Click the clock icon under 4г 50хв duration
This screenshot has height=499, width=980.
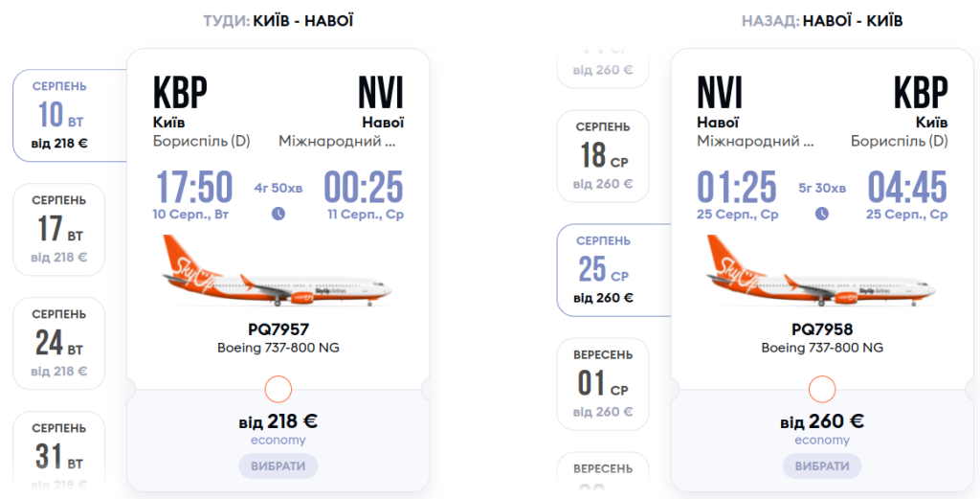[278, 214]
